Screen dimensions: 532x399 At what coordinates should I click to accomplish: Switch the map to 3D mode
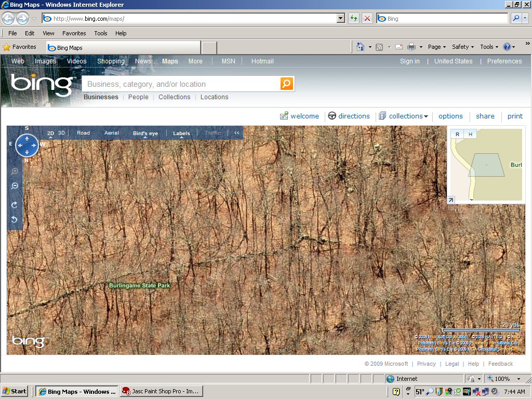[61, 133]
